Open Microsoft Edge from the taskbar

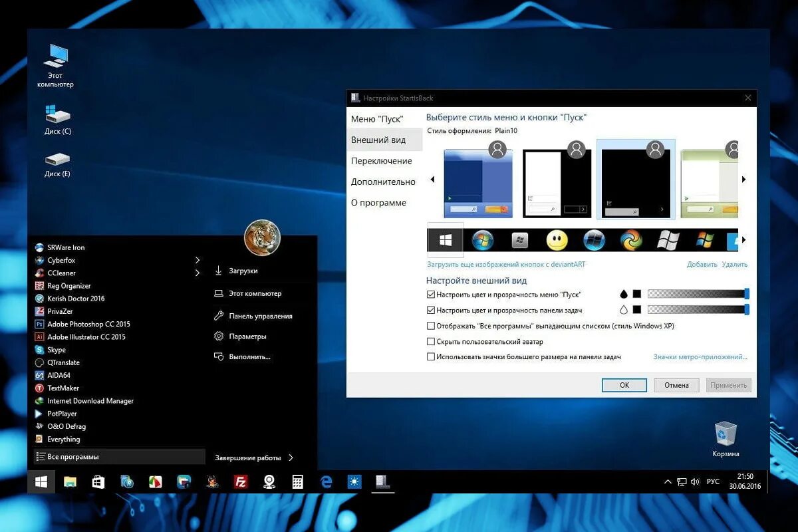326,481
